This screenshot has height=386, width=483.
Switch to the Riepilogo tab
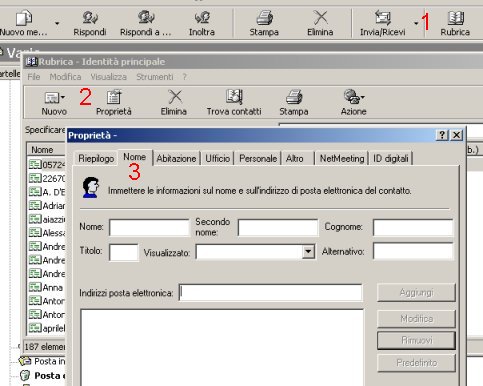click(96, 158)
